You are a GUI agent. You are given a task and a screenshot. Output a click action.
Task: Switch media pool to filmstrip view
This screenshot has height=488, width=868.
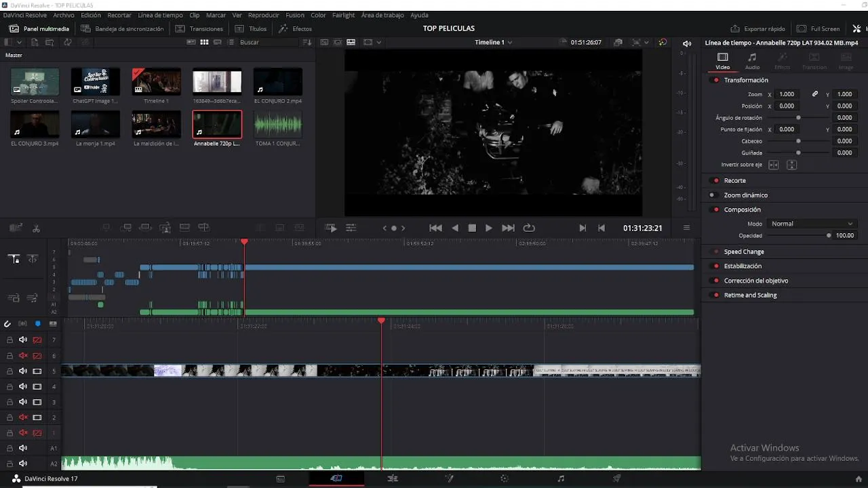(x=217, y=42)
